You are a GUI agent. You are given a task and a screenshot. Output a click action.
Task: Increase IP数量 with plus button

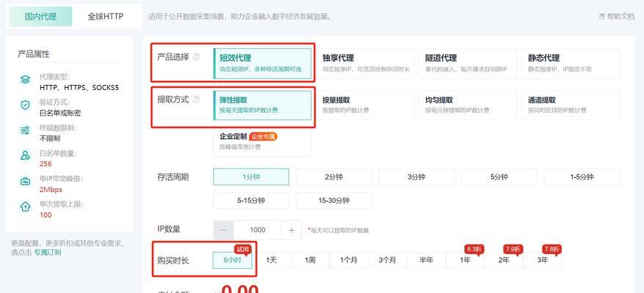pos(292,230)
